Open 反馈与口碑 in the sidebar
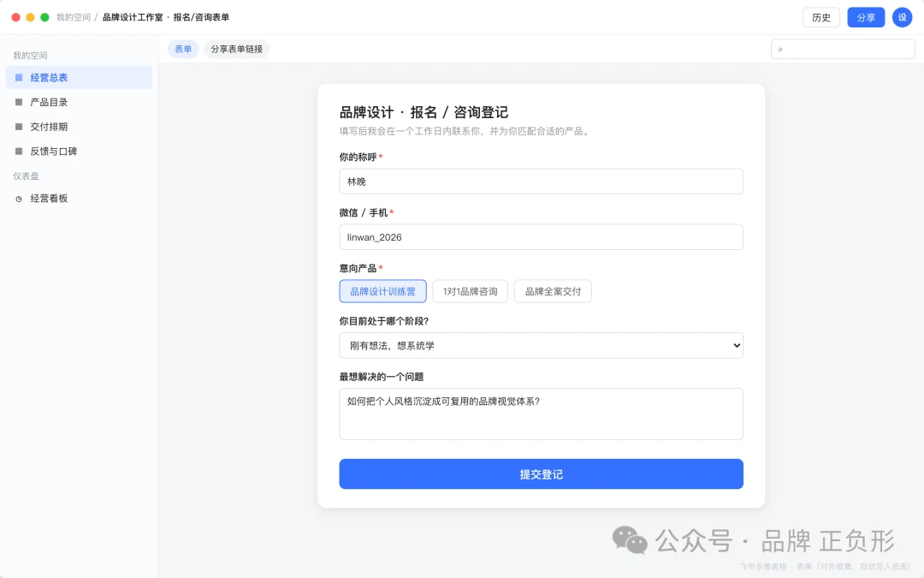The width and height of the screenshot is (924, 578). (79, 152)
